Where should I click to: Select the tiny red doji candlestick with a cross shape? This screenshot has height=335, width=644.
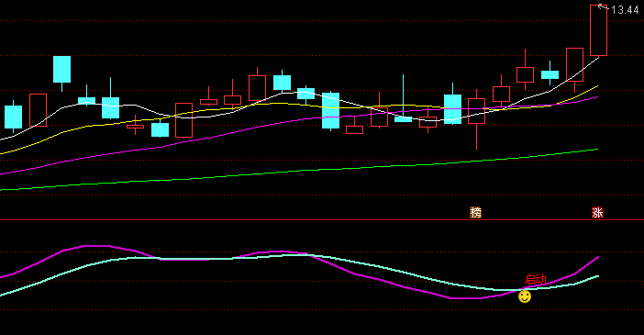coord(135,126)
